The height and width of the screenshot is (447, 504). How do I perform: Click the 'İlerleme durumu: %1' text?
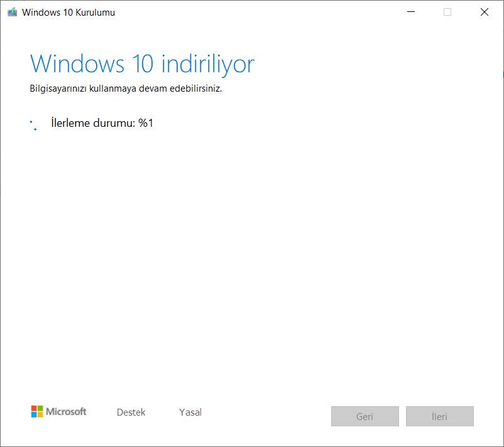(x=102, y=123)
